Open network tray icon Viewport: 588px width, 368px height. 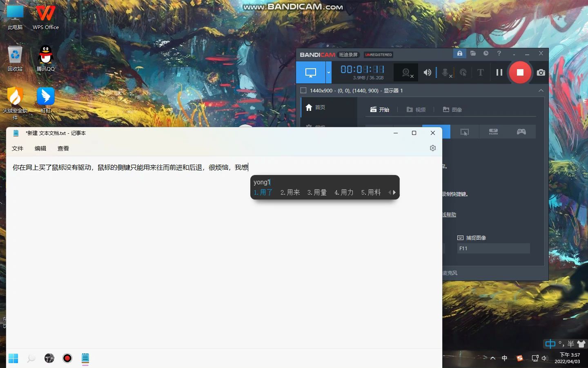point(535,358)
